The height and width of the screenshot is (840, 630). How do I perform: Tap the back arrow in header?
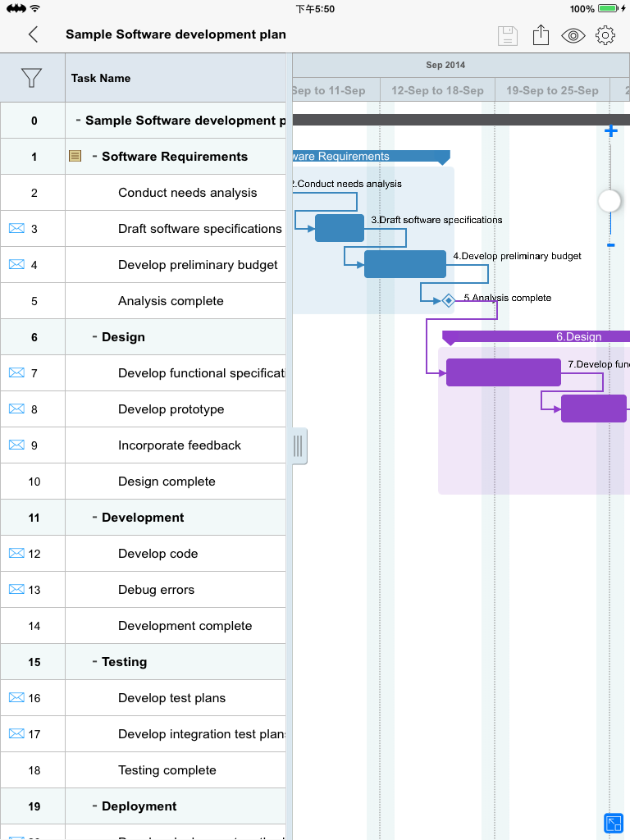33,34
